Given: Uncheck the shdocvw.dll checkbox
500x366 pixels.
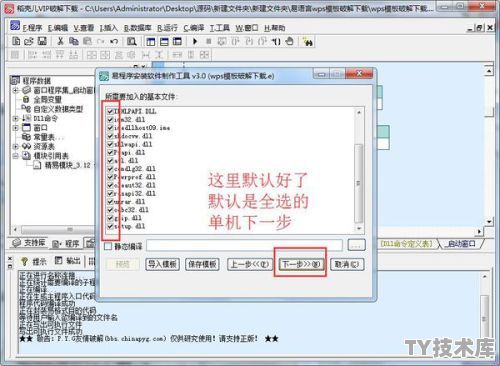Looking at the screenshot, I should coord(110,136).
